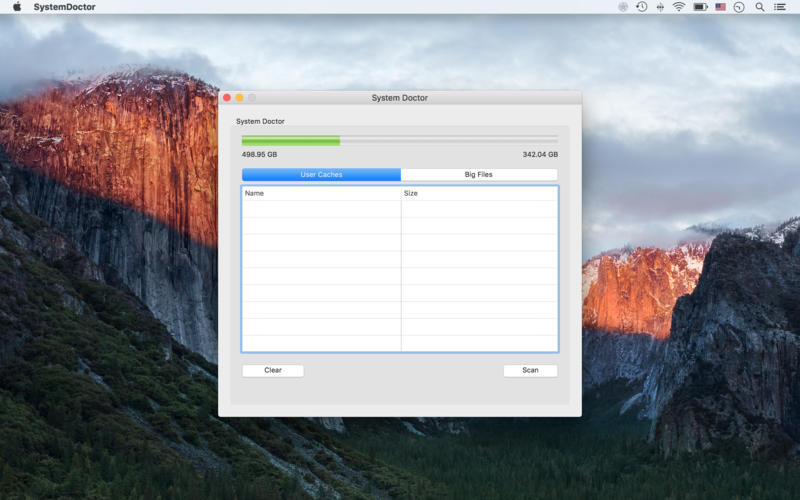Click the Time Machine menu bar icon
The height and width of the screenshot is (500, 800).
pyautogui.click(x=641, y=7)
